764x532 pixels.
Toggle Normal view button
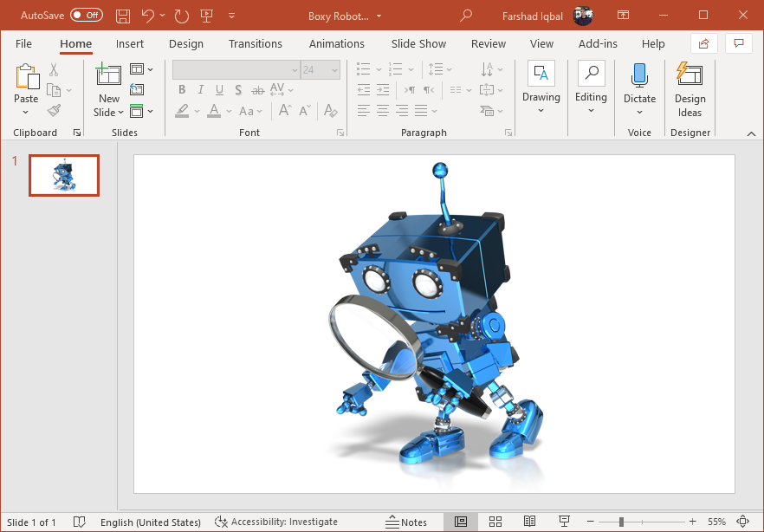coord(461,522)
